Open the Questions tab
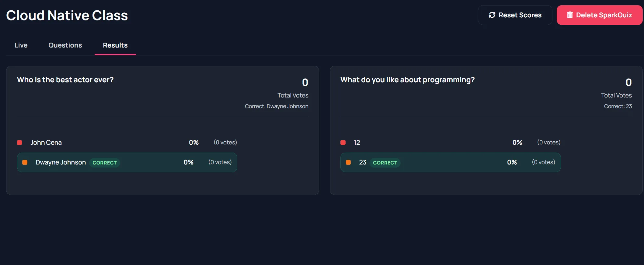 [x=65, y=45]
